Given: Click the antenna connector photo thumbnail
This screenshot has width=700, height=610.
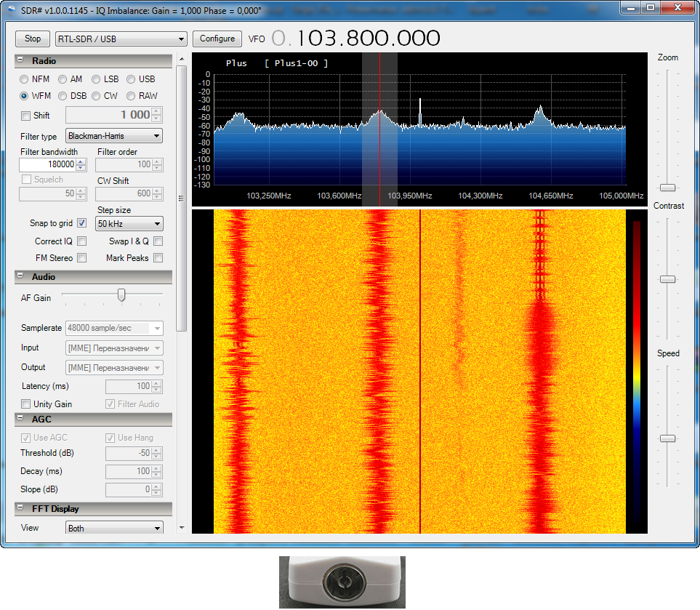Looking at the screenshot, I should click(x=342, y=582).
